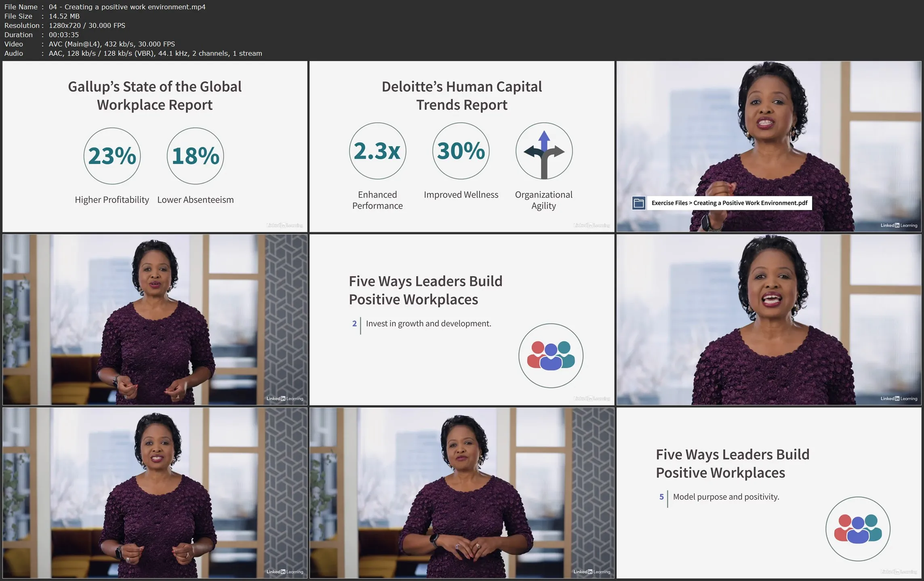Click the speaker thumbnail with folded hands
Image resolution: width=924 pixels, height=581 pixels.
(462, 493)
